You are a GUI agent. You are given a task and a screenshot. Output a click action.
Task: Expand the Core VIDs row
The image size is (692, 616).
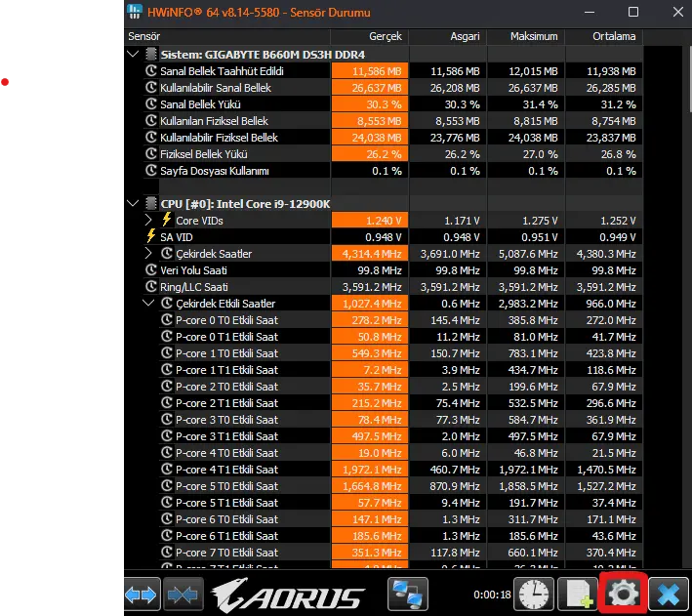148,220
